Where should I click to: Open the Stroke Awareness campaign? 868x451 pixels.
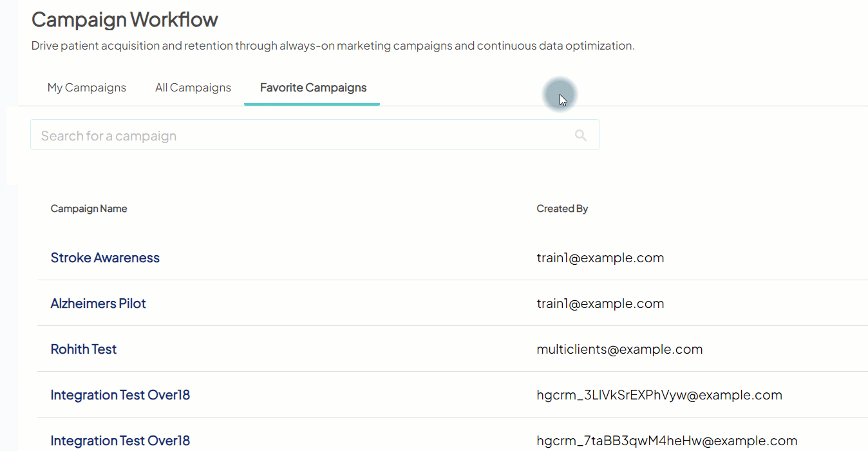[x=105, y=258]
